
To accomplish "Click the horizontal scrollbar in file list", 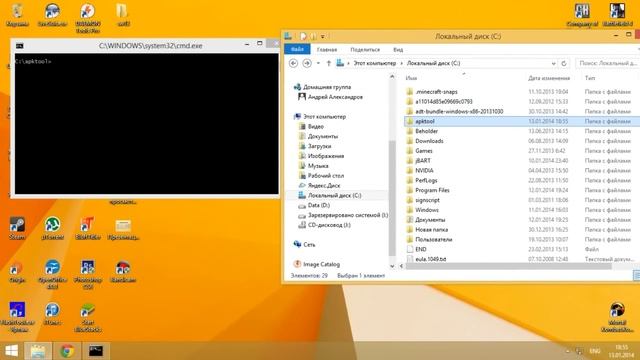I will coord(508,266).
